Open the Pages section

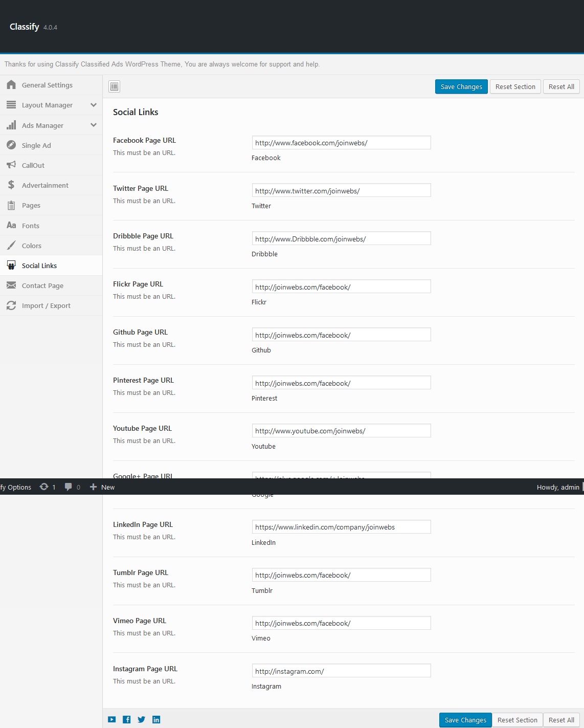pyautogui.click(x=51, y=205)
